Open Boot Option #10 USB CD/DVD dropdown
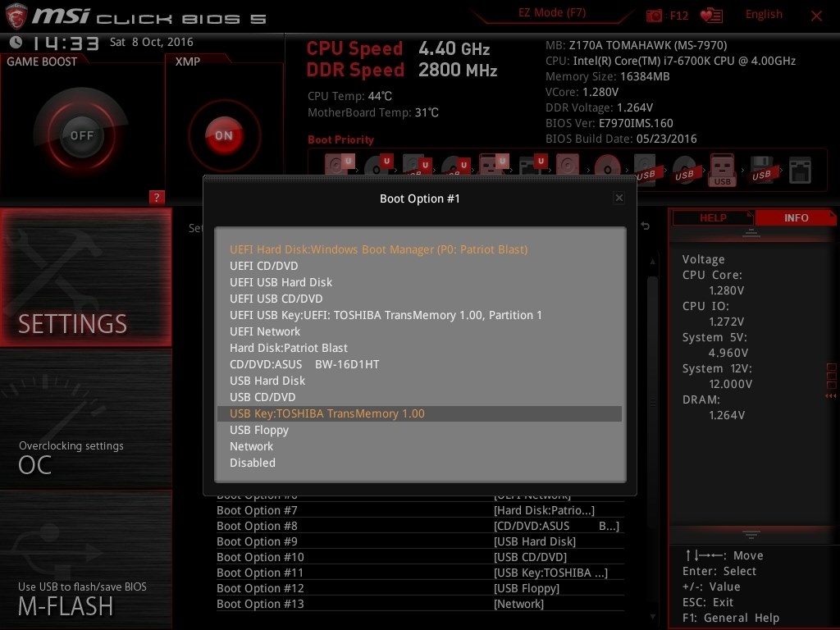840x630 pixels. (530, 557)
